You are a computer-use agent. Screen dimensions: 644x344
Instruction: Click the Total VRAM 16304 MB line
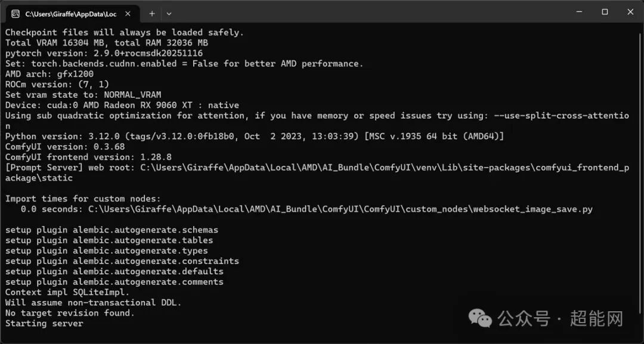pos(104,42)
